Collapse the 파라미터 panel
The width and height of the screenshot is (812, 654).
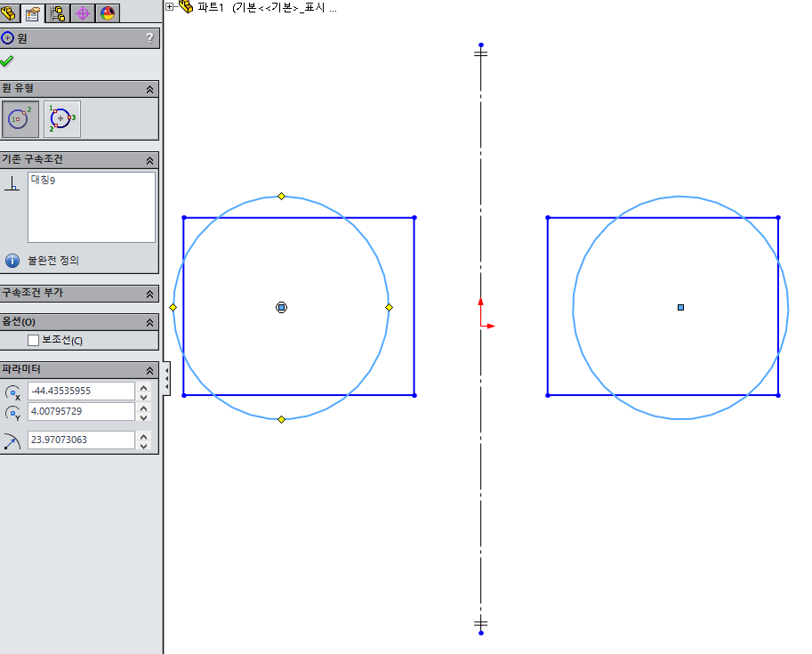[x=150, y=369]
